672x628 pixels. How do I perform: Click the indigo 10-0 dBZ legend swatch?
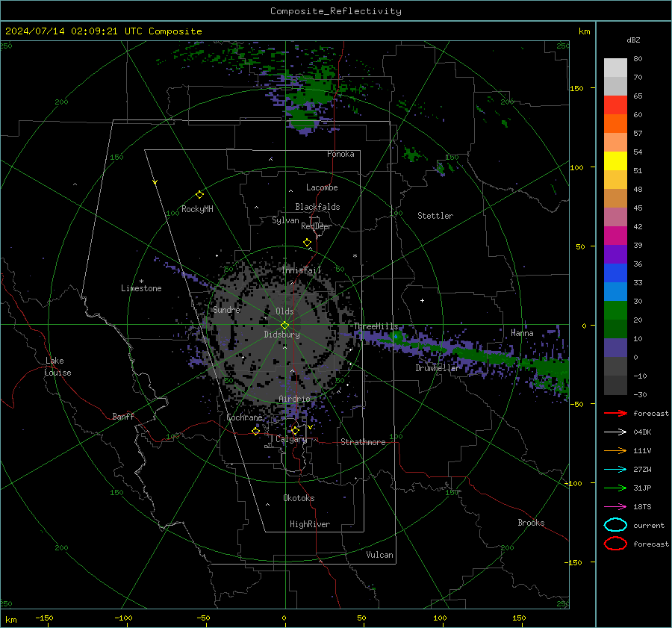pyautogui.click(x=615, y=348)
